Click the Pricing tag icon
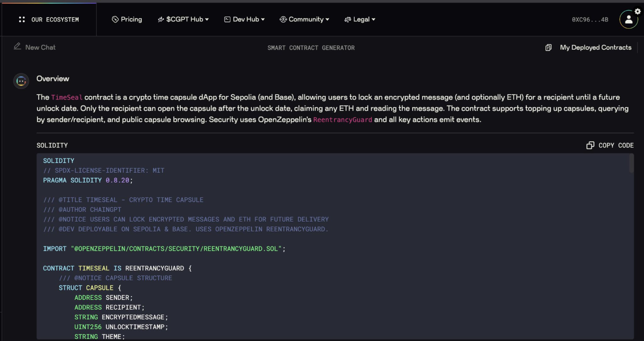 tap(115, 19)
